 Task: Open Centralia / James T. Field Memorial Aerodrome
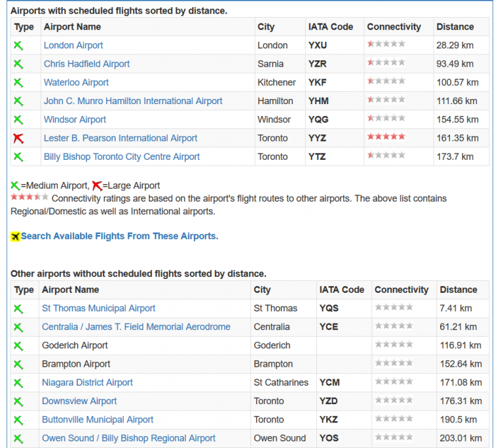pos(136,327)
